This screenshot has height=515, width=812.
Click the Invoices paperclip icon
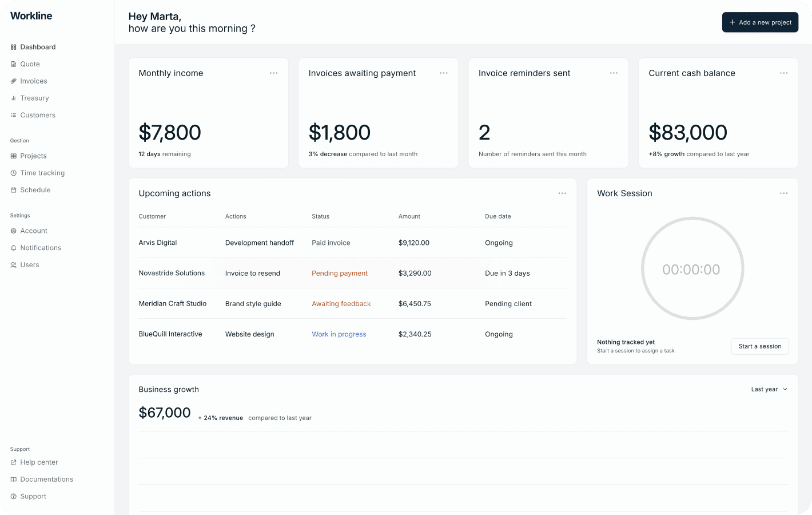[x=13, y=81]
